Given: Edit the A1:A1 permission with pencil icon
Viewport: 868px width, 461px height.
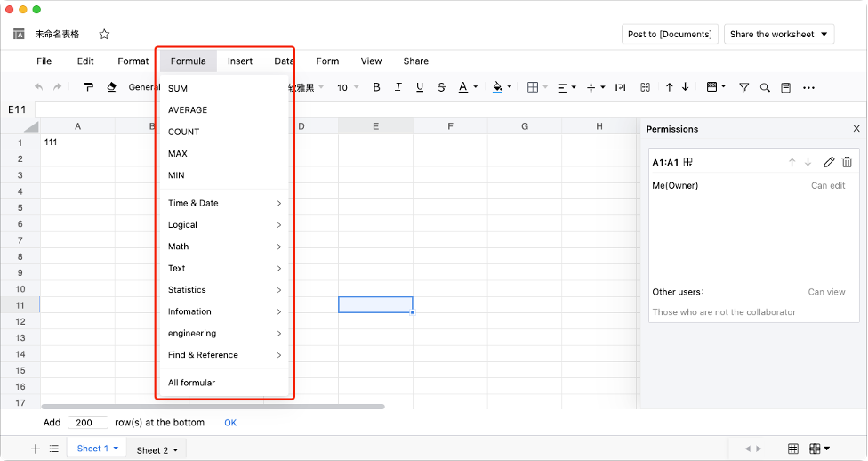Looking at the screenshot, I should tap(829, 162).
